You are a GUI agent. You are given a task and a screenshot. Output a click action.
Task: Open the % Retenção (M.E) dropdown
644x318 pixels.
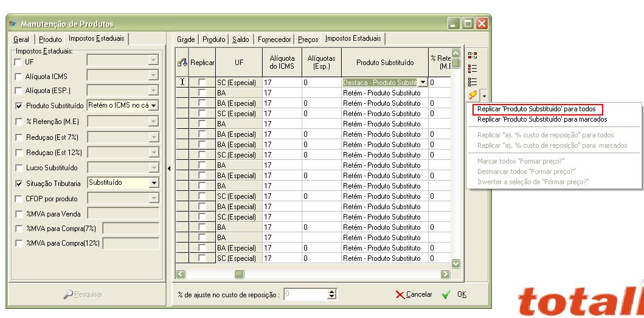153,121
